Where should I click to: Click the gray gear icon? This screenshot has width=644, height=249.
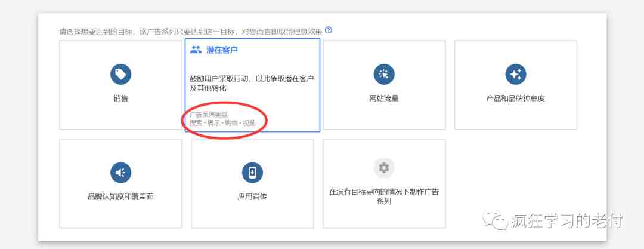(384, 168)
